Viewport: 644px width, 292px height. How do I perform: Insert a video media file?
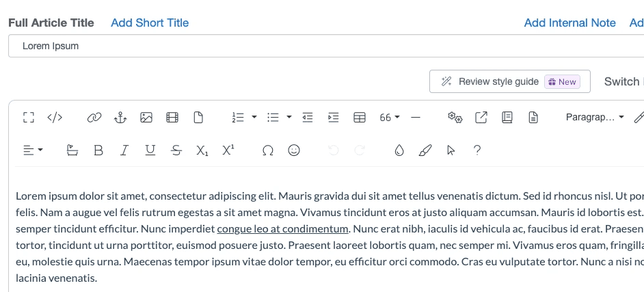click(172, 118)
